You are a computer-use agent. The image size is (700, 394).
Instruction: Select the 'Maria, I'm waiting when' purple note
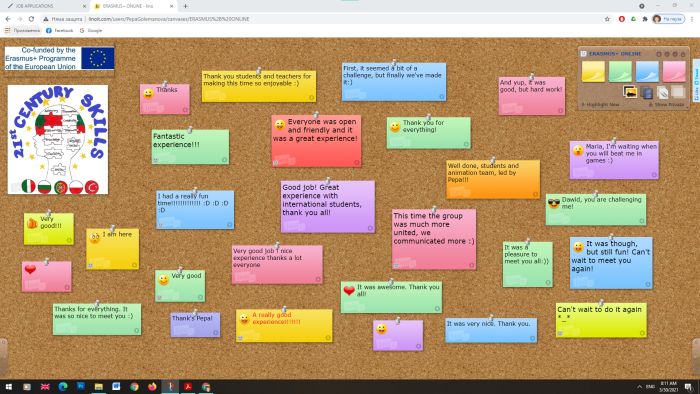click(x=614, y=160)
